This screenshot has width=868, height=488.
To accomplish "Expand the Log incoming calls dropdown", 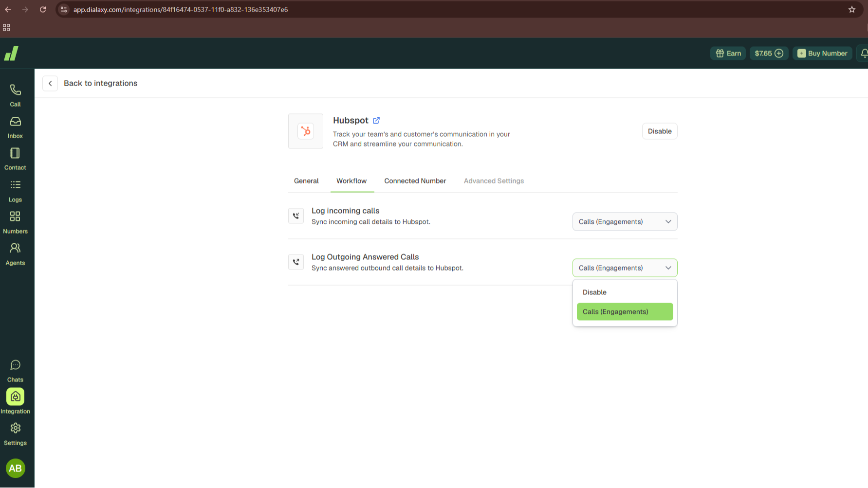I will (625, 222).
